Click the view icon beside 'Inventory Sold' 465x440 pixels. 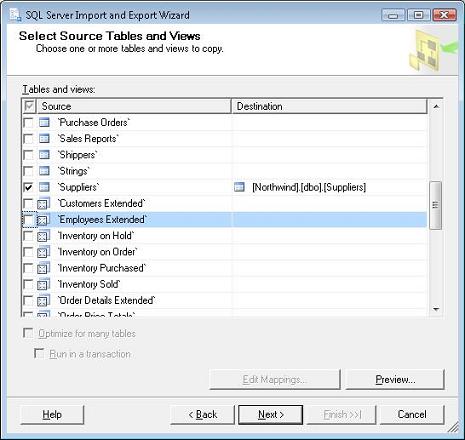click(43, 284)
